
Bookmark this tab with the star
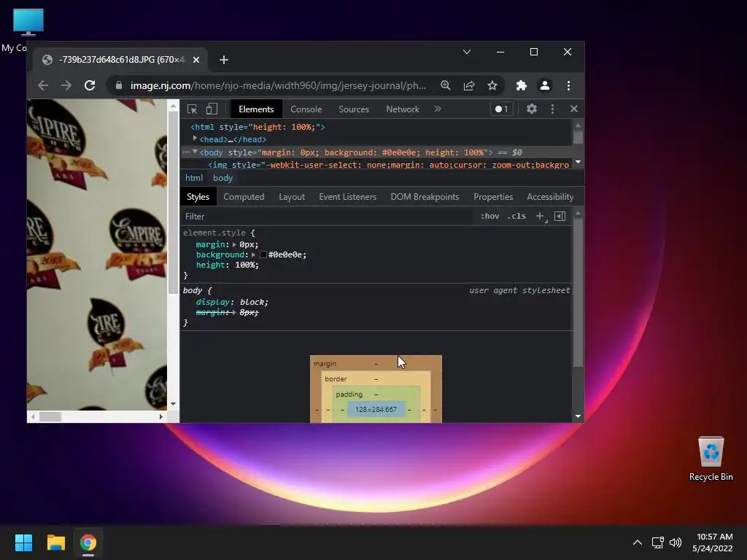[492, 86]
